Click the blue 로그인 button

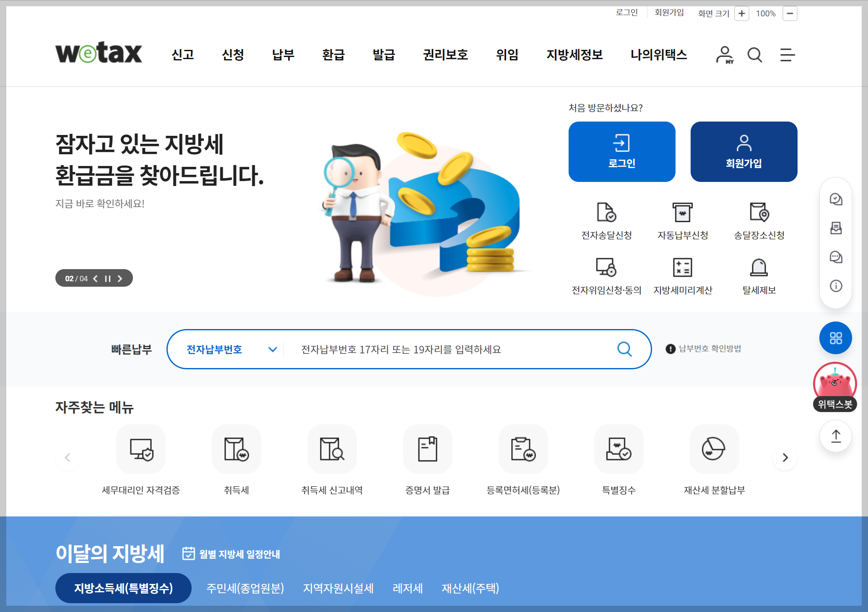coord(621,152)
